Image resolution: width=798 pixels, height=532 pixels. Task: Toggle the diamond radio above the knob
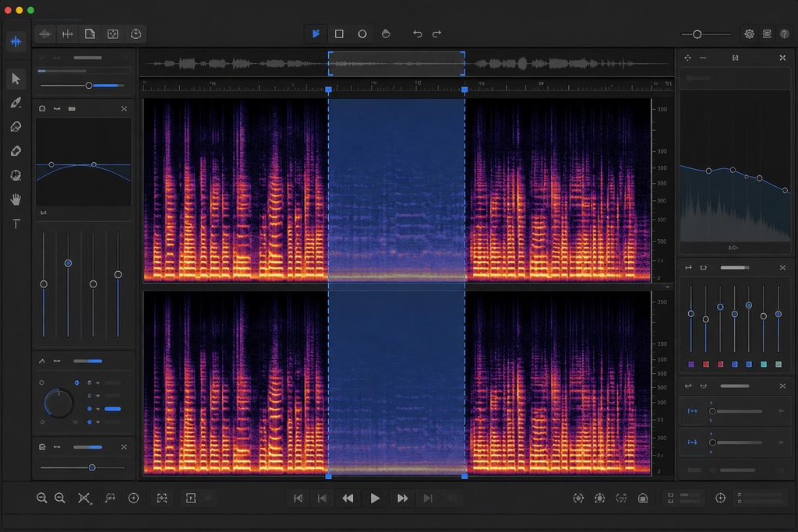(42, 382)
